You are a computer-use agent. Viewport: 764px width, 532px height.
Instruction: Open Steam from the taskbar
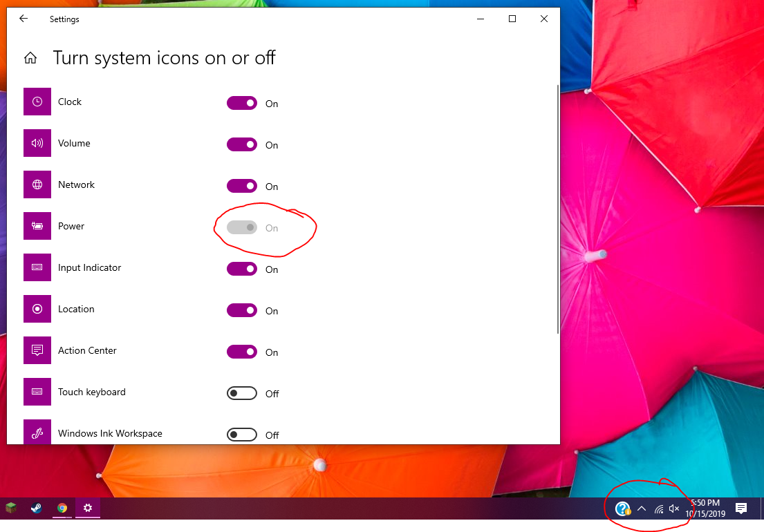coord(36,508)
